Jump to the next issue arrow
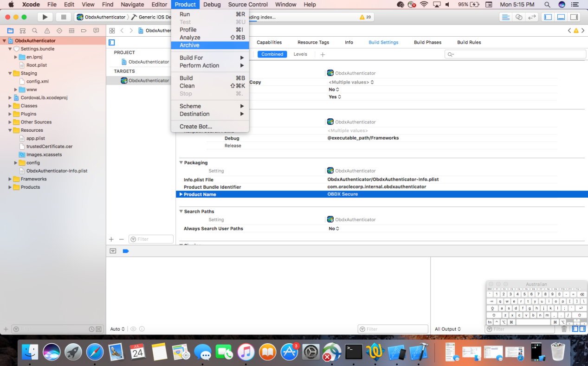588x366 pixels. pos(583,31)
